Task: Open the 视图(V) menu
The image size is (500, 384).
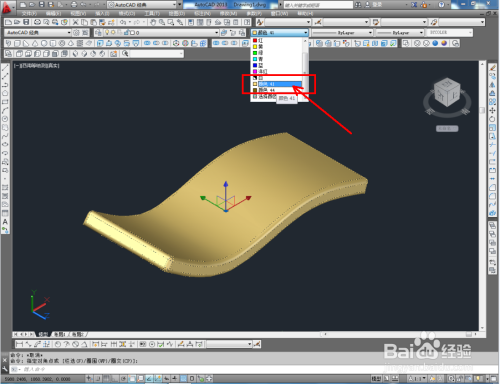Action: 78,14
